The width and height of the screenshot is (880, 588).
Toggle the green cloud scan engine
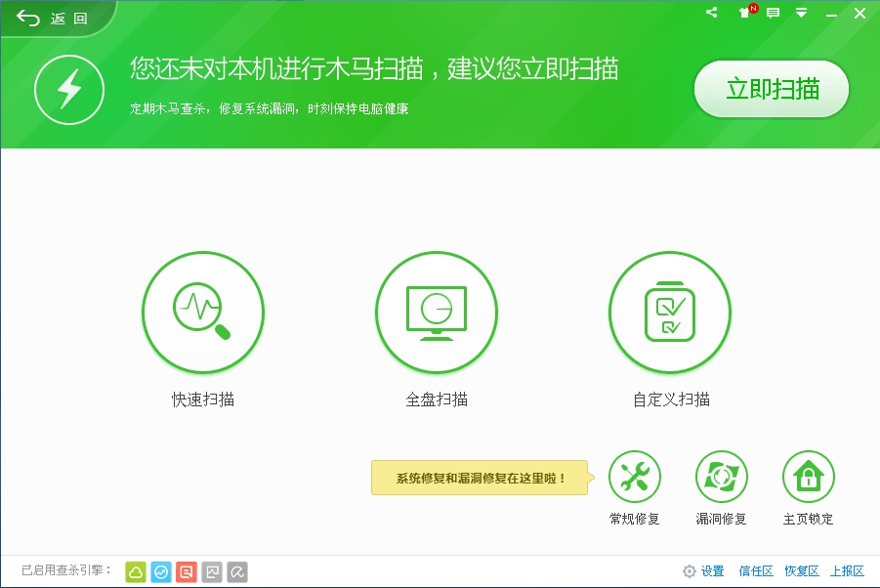[136, 571]
